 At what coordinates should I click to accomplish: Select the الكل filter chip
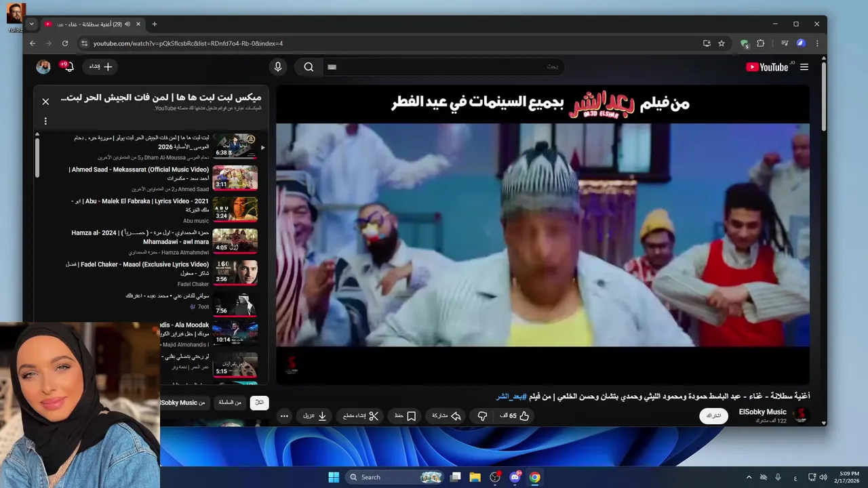(x=259, y=403)
